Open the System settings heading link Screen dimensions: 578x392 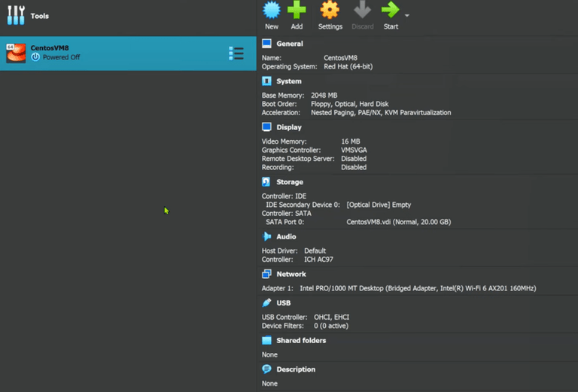coord(289,81)
